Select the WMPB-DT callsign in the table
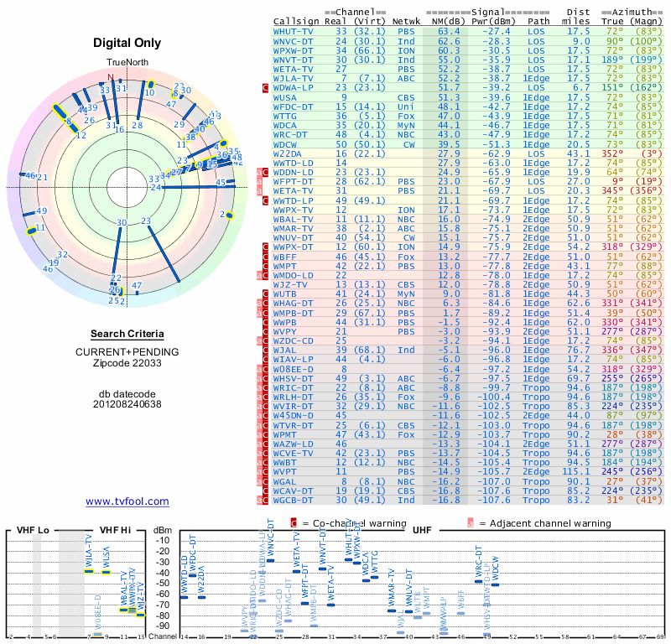 [x=293, y=314]
